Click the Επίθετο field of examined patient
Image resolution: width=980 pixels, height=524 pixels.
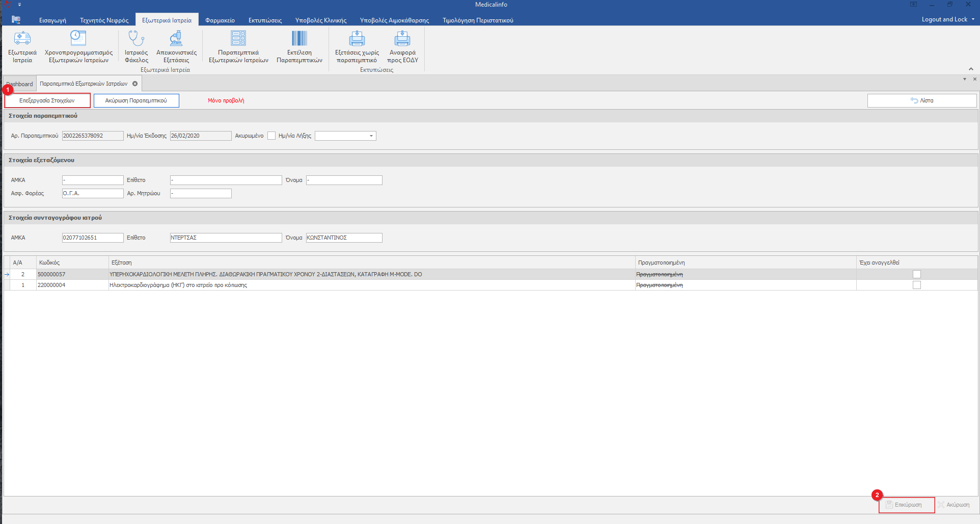pos(226,180)
